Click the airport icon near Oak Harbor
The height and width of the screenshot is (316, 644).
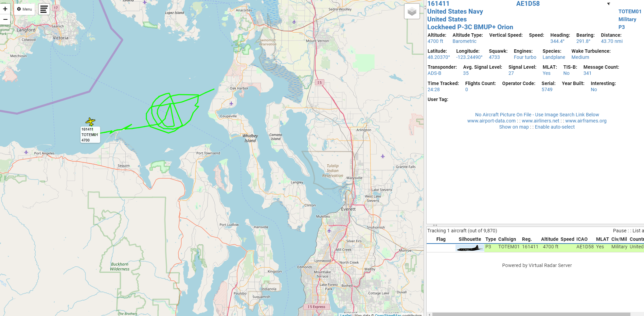[231, 103]
